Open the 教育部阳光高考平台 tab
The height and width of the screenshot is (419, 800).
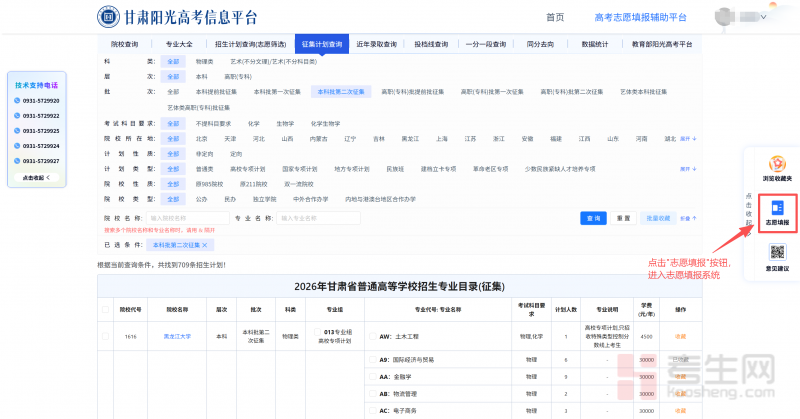point(662,44)
